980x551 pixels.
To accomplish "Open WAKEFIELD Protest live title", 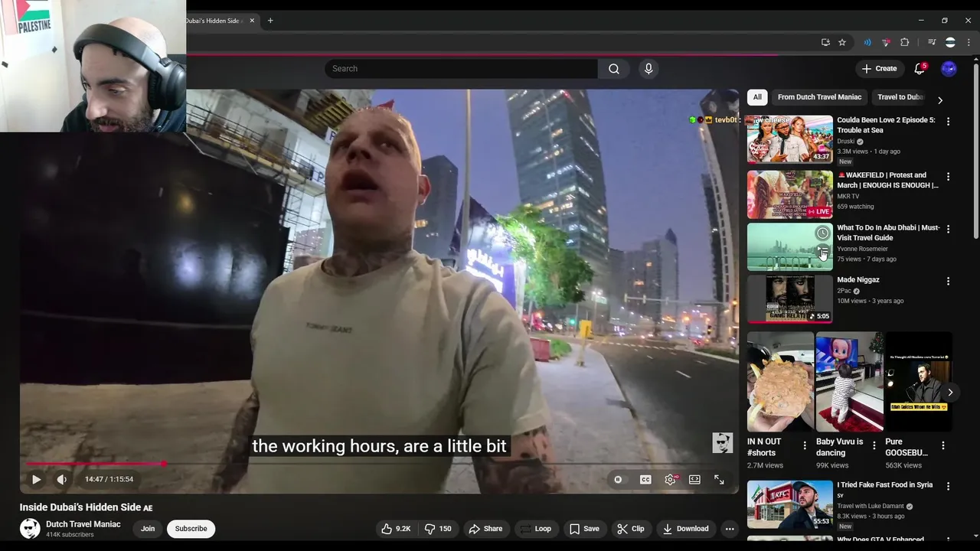I will (x=887, y=181).
